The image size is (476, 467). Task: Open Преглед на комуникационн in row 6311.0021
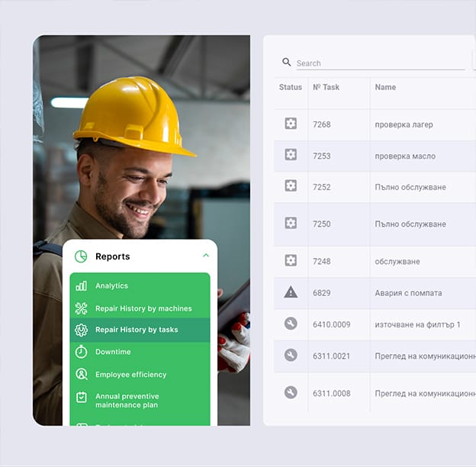click(x=426, y=356)
